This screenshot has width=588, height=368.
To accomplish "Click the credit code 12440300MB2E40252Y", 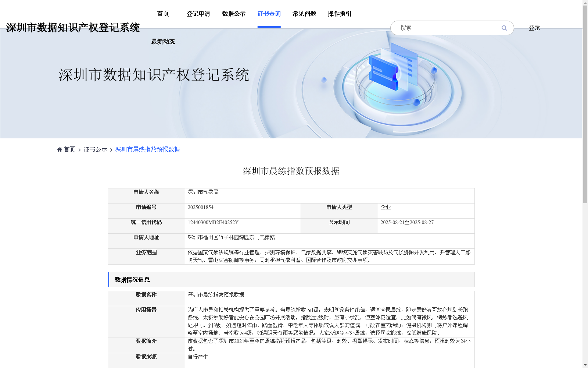I will tap(213, 222).
